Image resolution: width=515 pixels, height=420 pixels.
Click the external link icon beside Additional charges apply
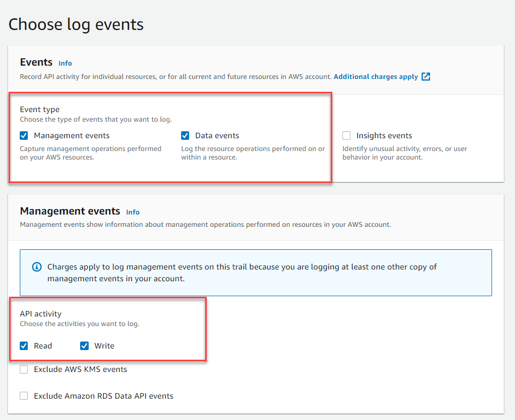point(426,76)
